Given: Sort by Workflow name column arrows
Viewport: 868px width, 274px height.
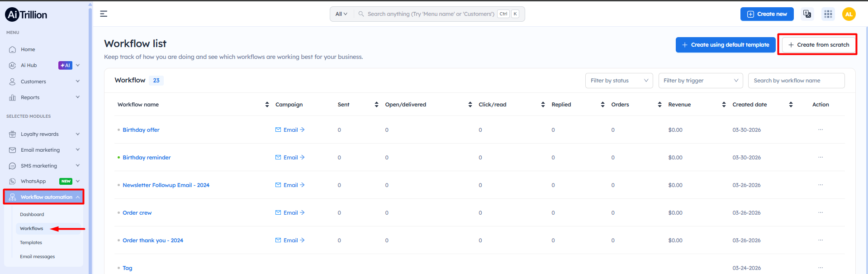Looking at the screenshot, I should [x=267, y=105].
